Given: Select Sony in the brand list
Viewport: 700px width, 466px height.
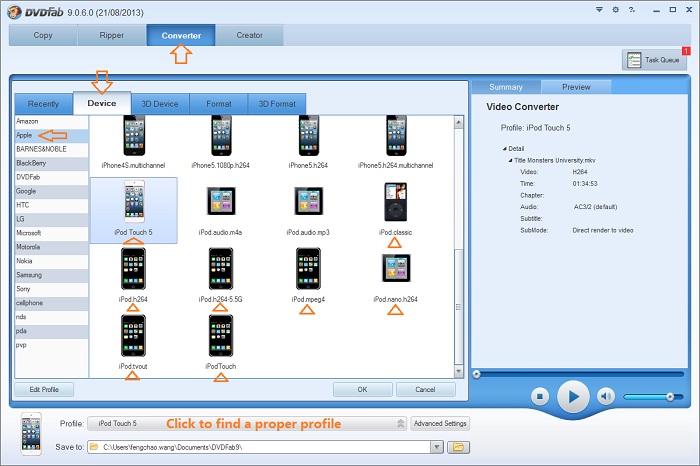Looking at the screenshot, I should pos(51,289).
